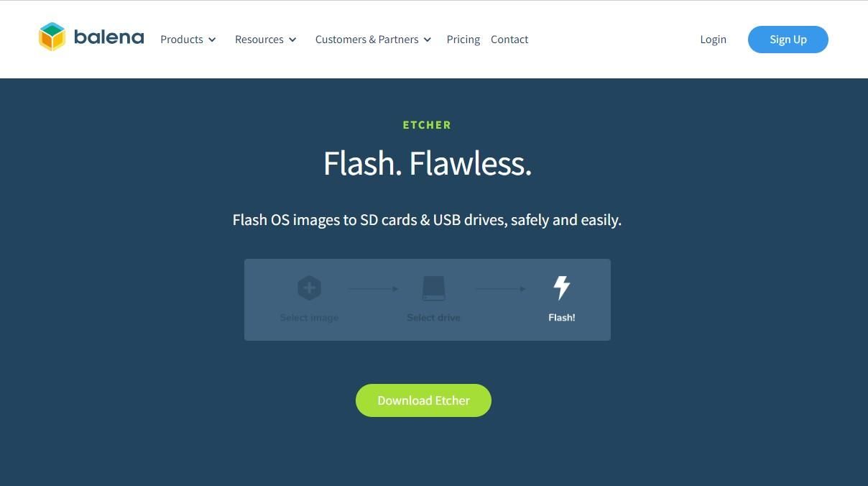Click the green Download Etcher button
The image size is (868, 486).
point(423,400)
